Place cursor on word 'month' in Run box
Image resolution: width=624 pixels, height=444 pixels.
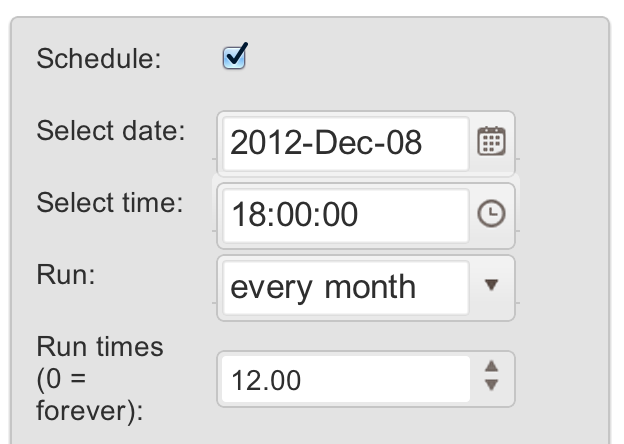[x=370, y=287]
